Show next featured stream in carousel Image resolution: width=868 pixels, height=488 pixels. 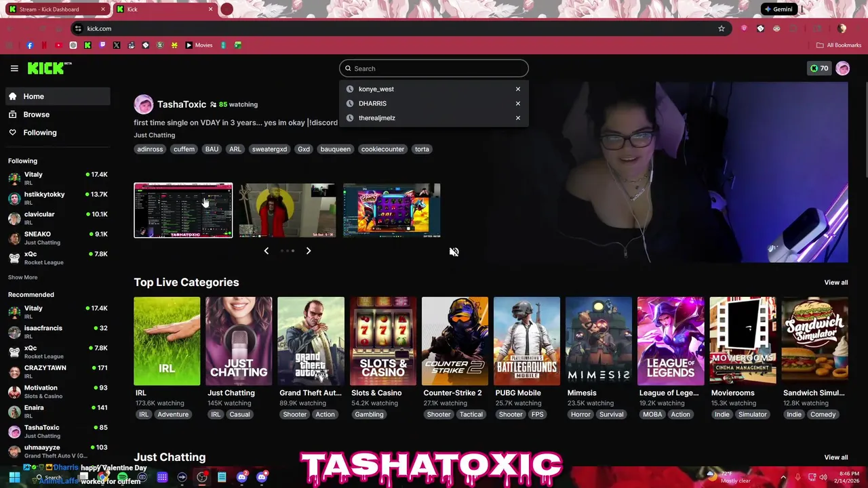(x=309, y=251)
